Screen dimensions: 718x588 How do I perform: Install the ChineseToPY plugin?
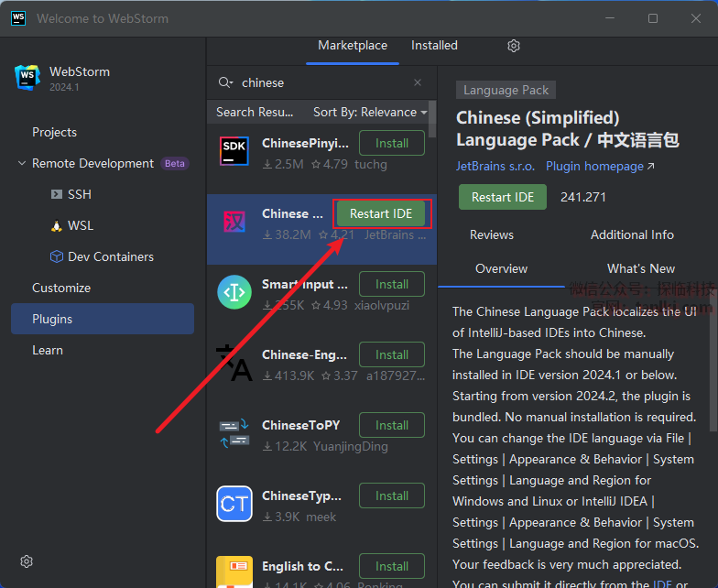click(391, 425)
